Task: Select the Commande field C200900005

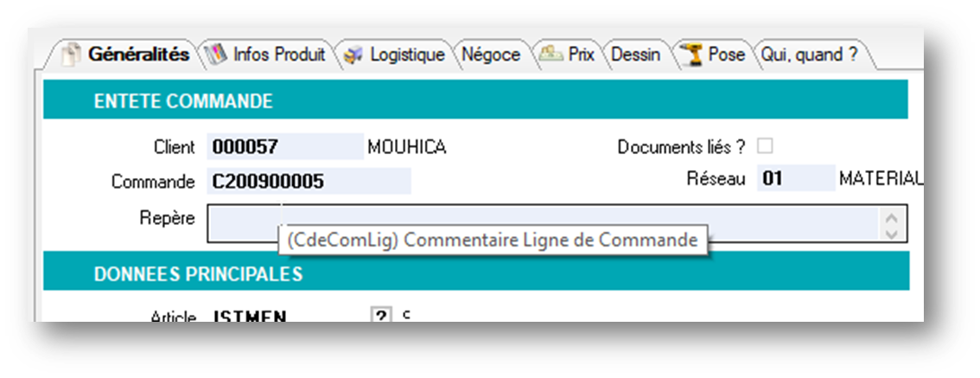Action: (309, 182)
